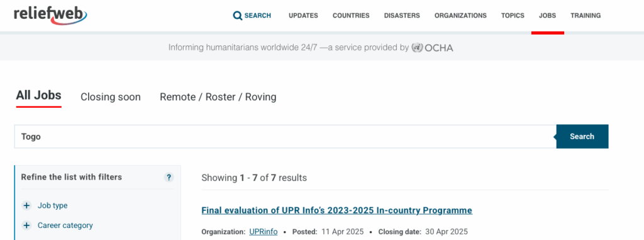Click the magnifying glass search icon
The image size is (644, 240).
point(237,16)
